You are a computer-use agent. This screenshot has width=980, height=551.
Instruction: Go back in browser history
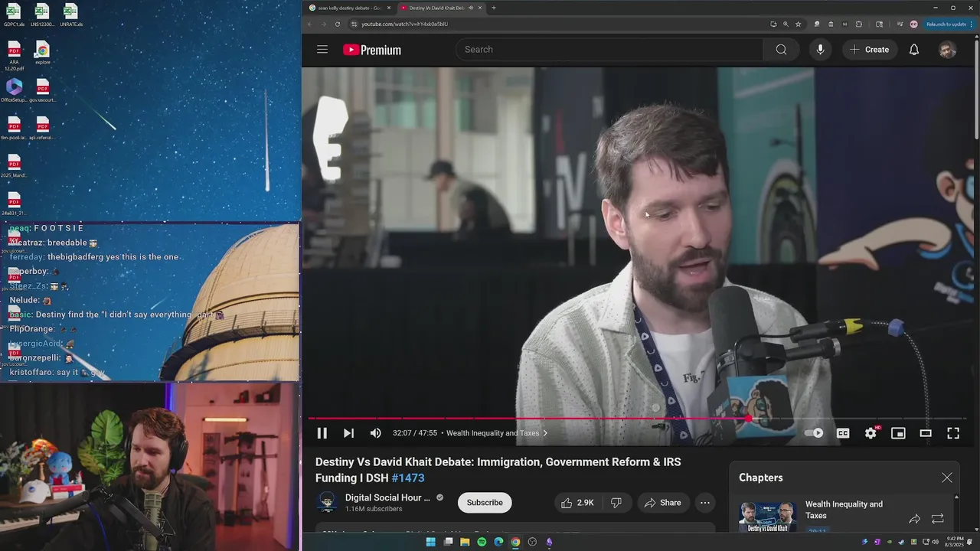coord(311,24)
